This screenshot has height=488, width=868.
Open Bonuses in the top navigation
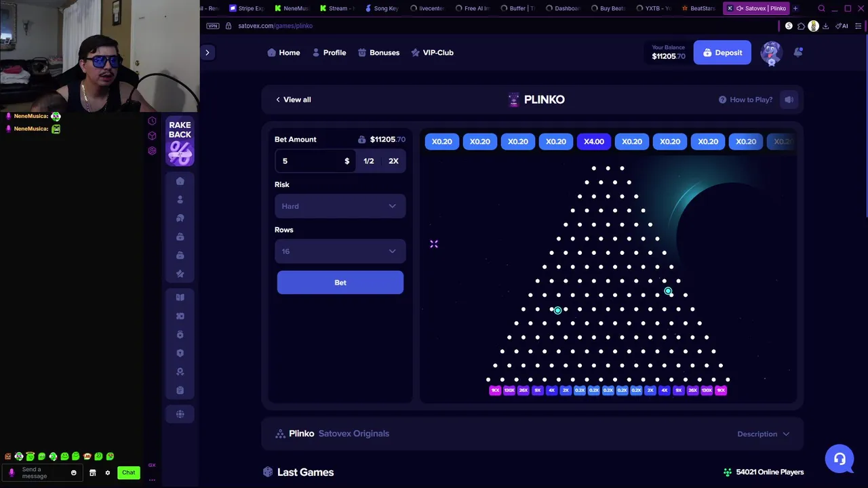378,52
